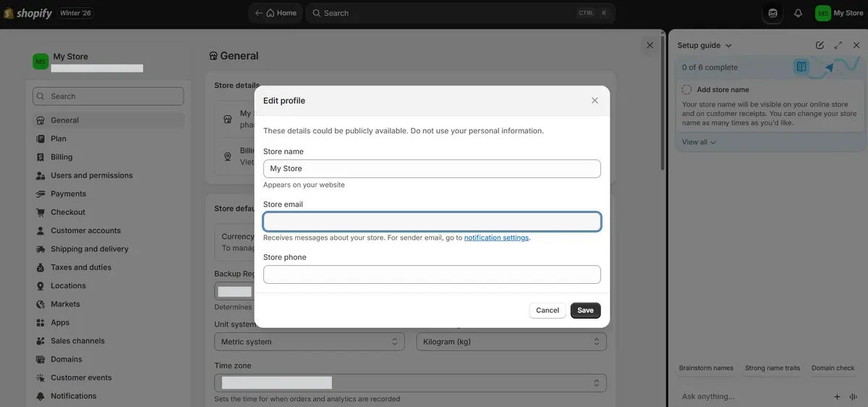Click the Store name input field
Screen dimensions: 868x407
tap(432, 169)
